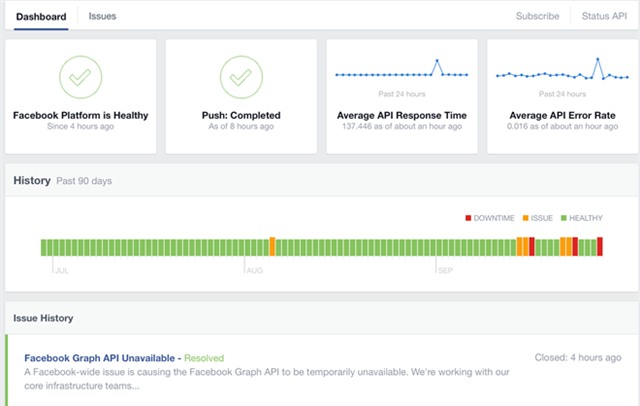The image size is (640, 406).
Task: Click the green HEALTHY legend swatch
Action: coord(564,218)
